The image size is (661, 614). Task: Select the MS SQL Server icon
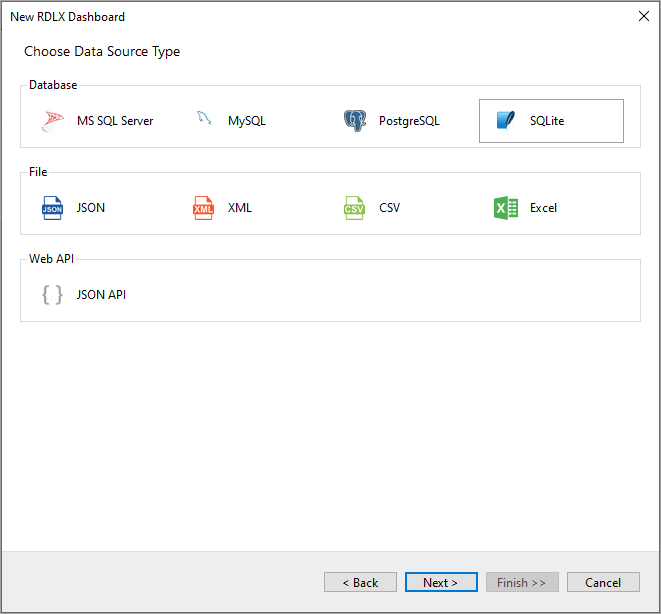point(53,121)
